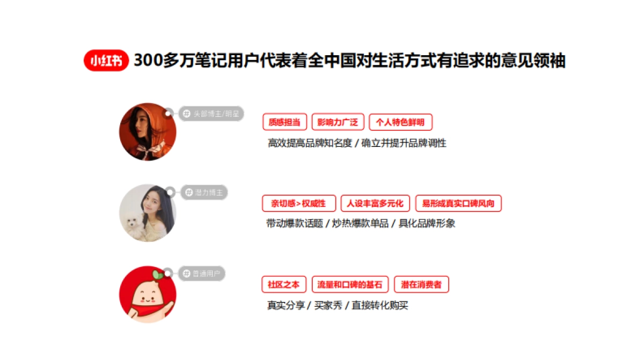The image size is (644, 362).
Task: Click the 质感担当 red tag
Action: click(x=284, y=122)
